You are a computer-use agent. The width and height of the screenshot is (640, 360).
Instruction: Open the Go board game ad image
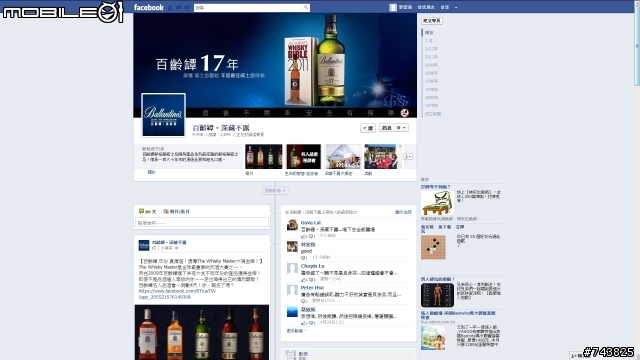433,247
